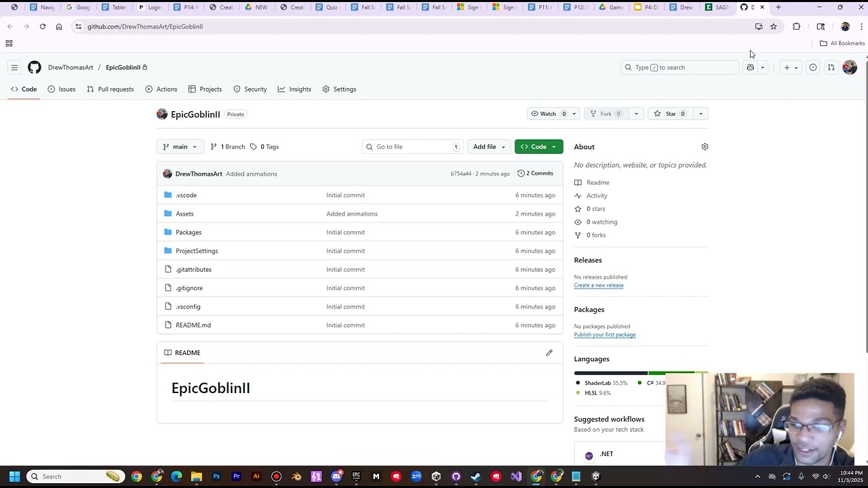Open the .vscode folder
868x488 pixels.
pos(186,195)
